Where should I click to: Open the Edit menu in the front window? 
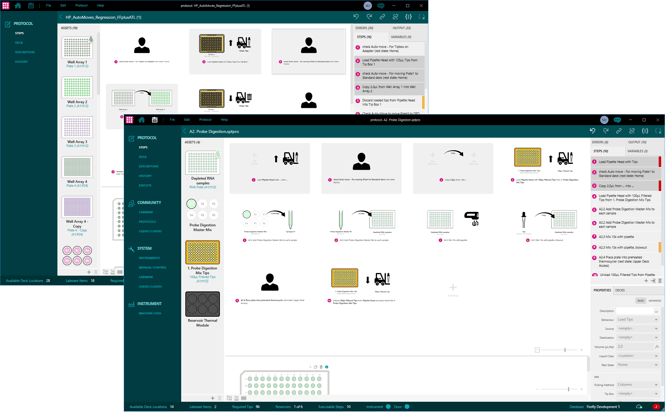[187, 120]
